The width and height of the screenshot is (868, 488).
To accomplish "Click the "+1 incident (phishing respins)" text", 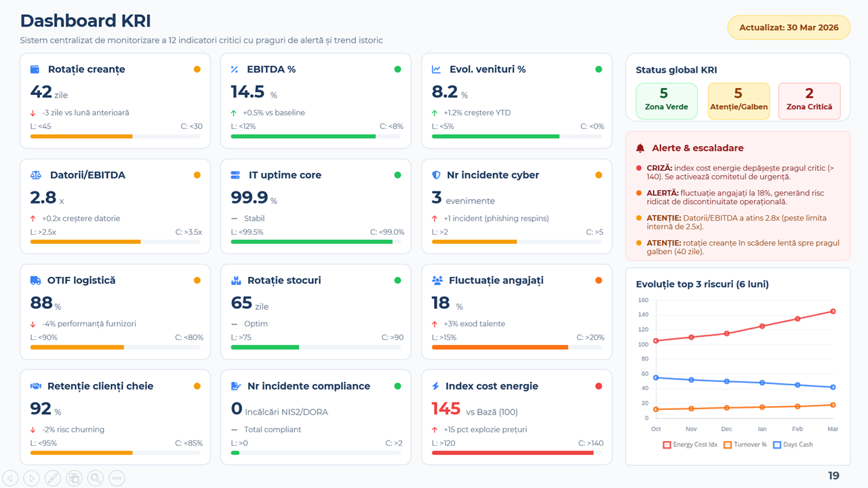I will pos(496,219).
